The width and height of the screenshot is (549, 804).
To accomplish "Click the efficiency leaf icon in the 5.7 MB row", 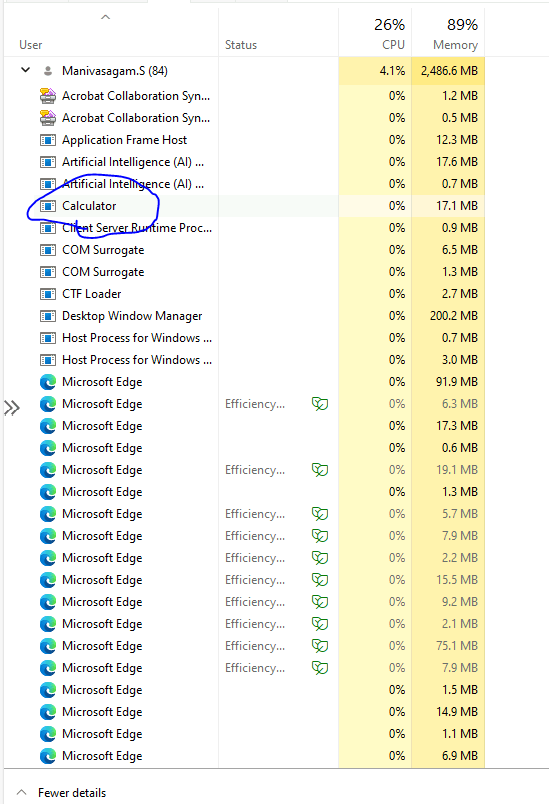I will point(320,514).
